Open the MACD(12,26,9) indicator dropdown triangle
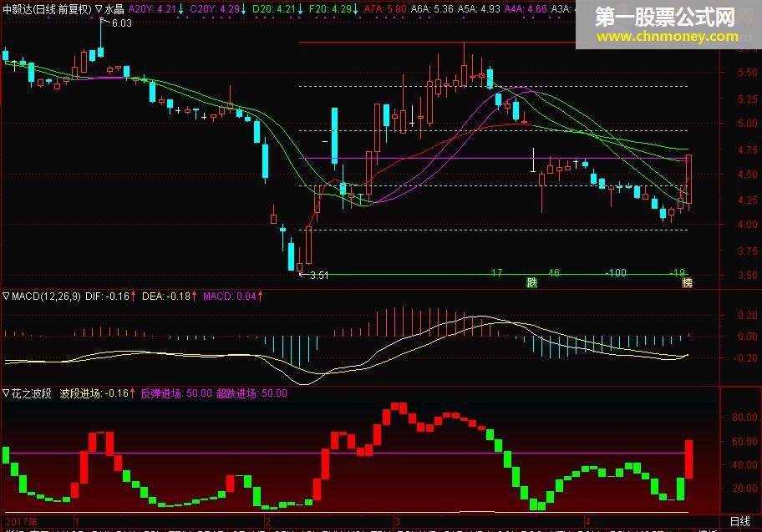 pos(7,296)
